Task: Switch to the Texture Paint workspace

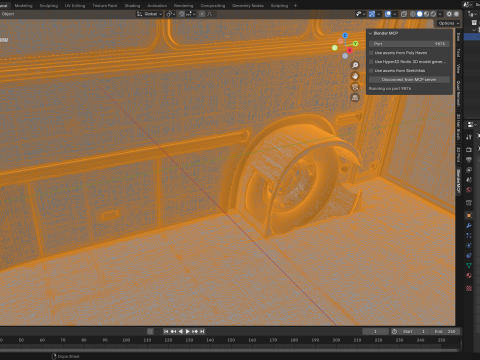Action: [105, 6]
